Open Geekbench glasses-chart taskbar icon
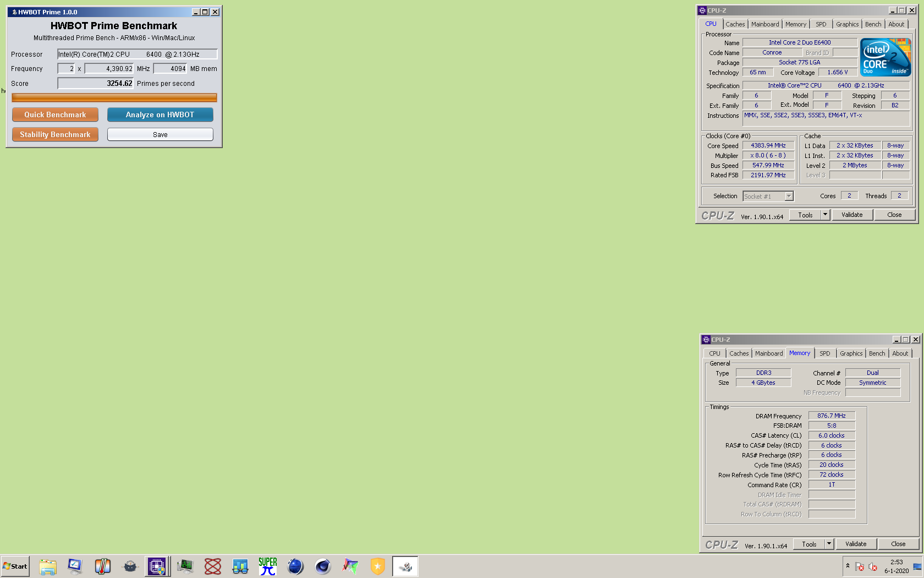The height and width of the screenshot is (578, 924). click(240, 566)
